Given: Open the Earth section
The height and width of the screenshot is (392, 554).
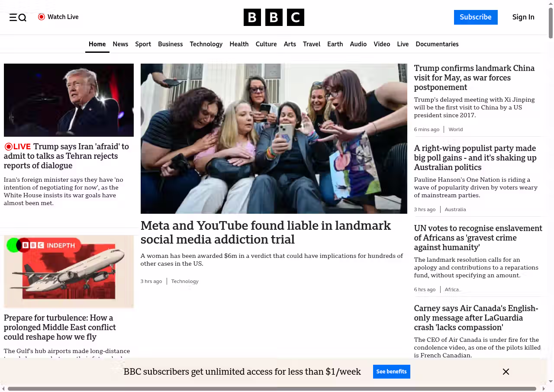Looking at the screenshot, I should click(335, 44).
